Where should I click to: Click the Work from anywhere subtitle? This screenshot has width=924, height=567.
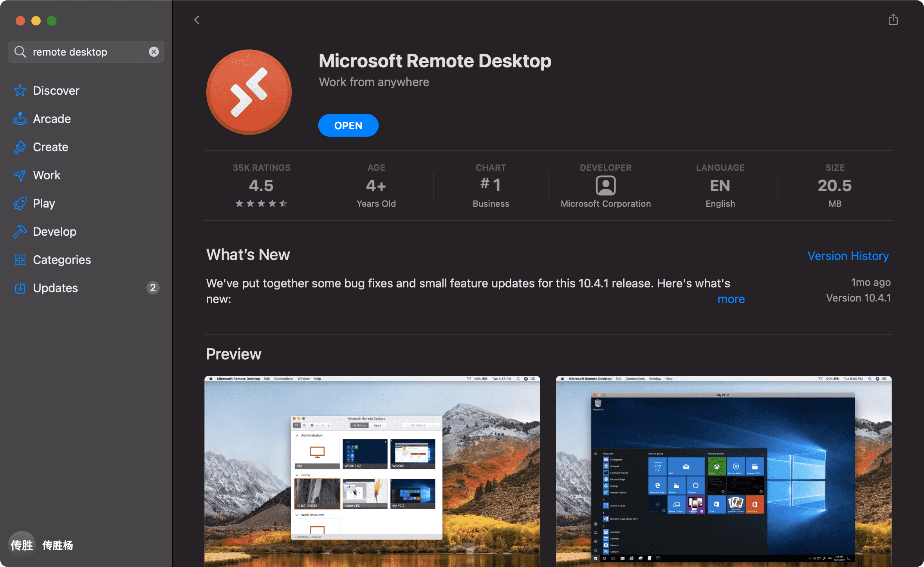coord(374,82)
